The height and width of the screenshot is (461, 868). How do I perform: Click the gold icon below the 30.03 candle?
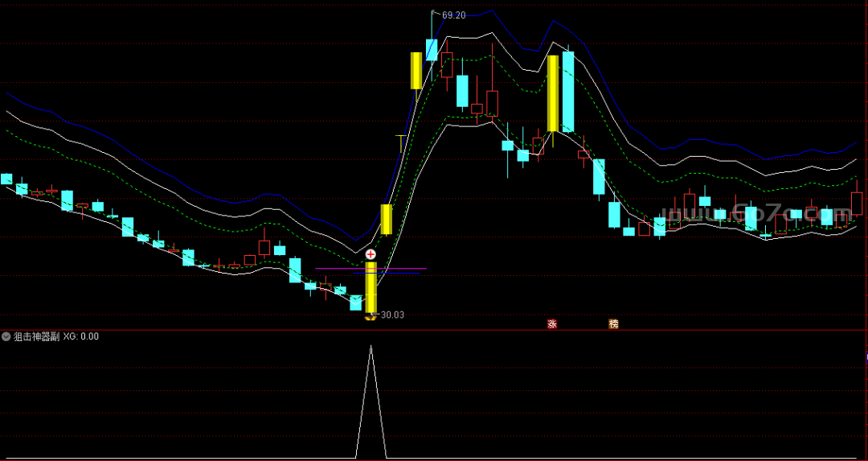(x=371, y=318)
